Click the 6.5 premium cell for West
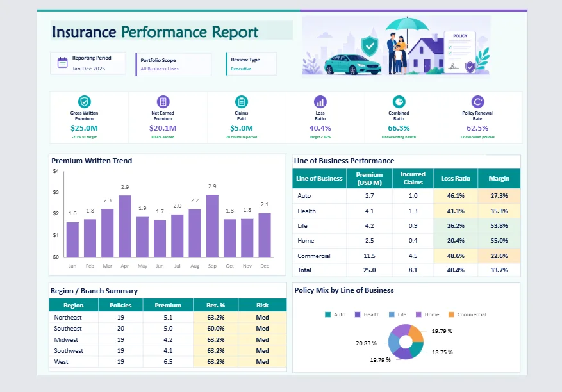The image size is (562, 392). 168,361
